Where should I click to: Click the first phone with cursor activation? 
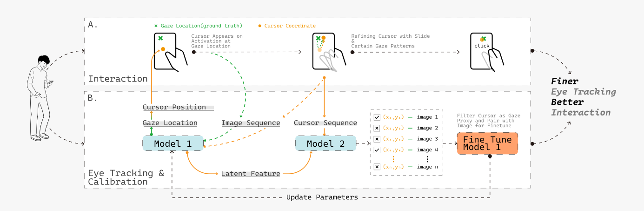(167, 52)
